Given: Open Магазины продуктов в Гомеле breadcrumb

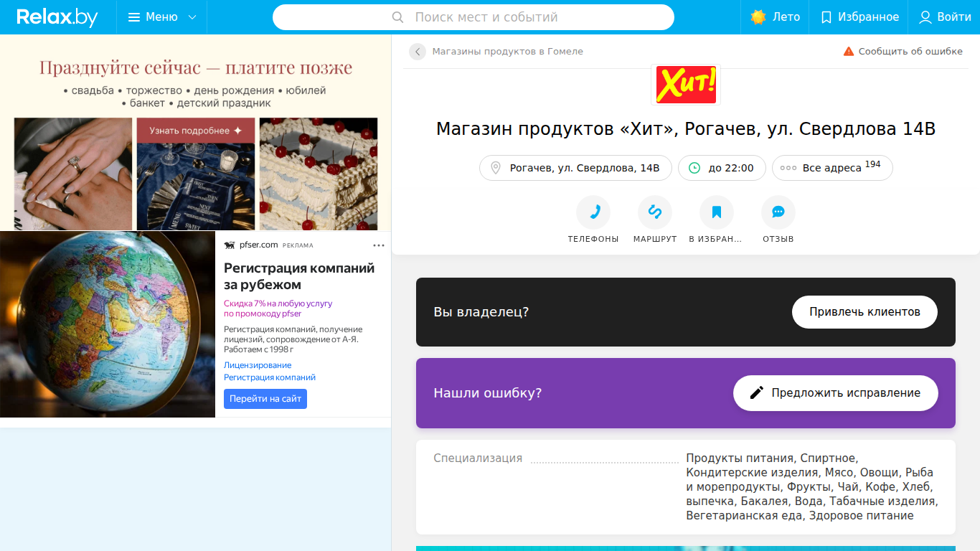Looking at the screenshot, I should [508, 52].
